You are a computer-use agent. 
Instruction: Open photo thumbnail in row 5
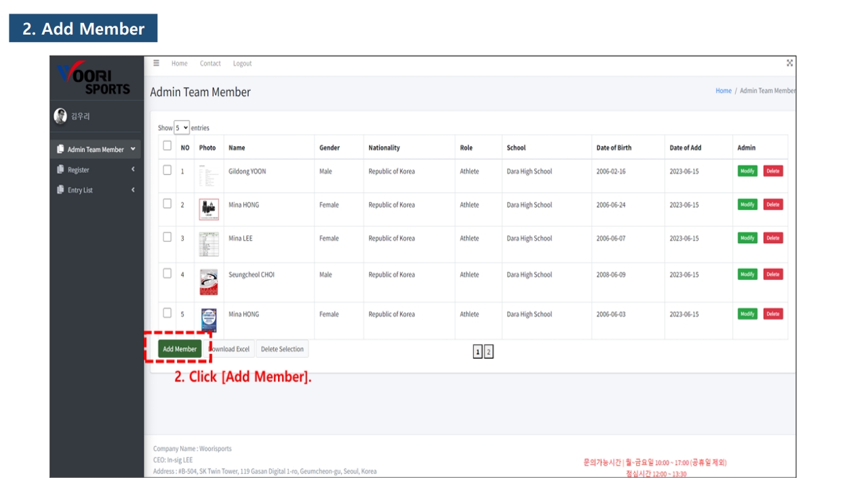[x=209, y=320]
